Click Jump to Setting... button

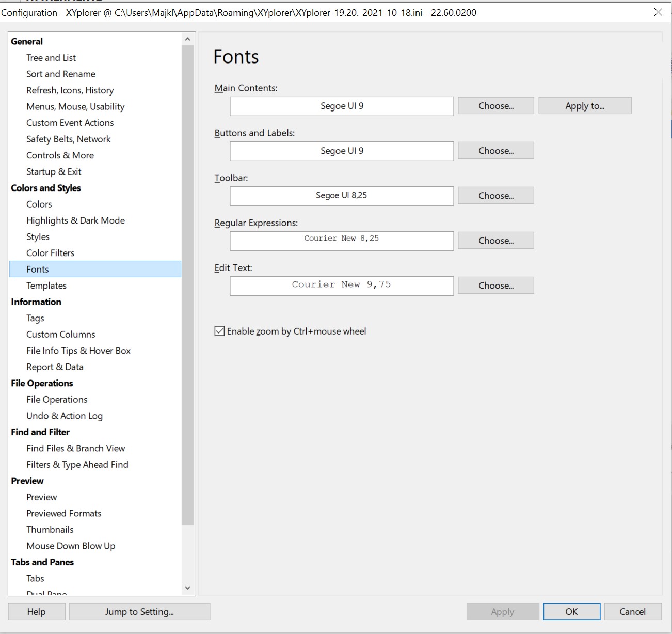pos(139,612)
